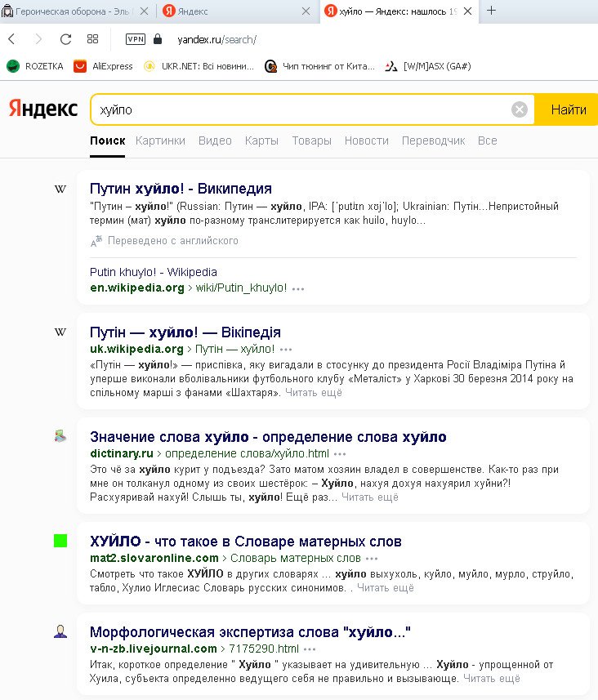Open a new tab with the plus button
This screenshot has height=700, width=598.
[491, 11]
